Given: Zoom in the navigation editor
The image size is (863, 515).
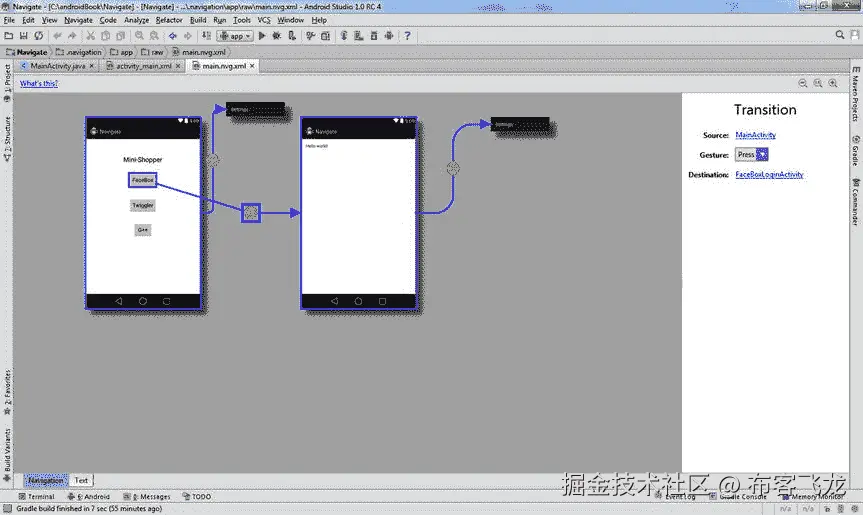Looking at the screenshot, I should point(833,83).
